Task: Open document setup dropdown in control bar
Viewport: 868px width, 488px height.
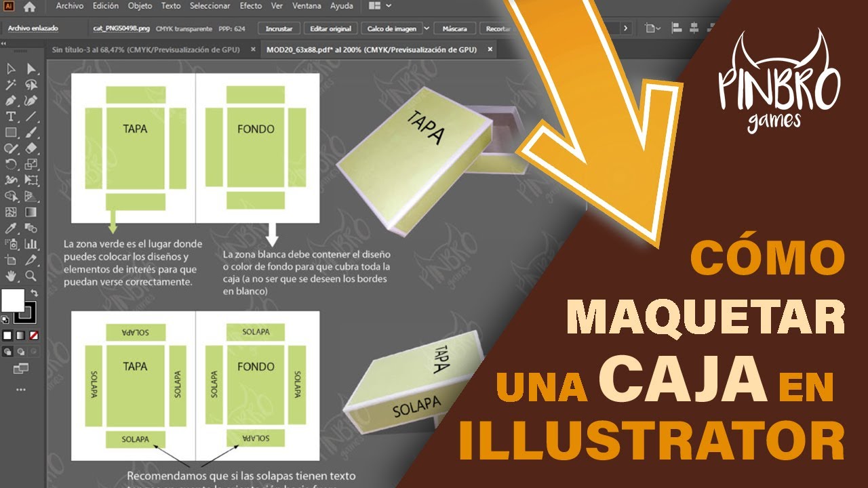Action: tap(652, 28)
